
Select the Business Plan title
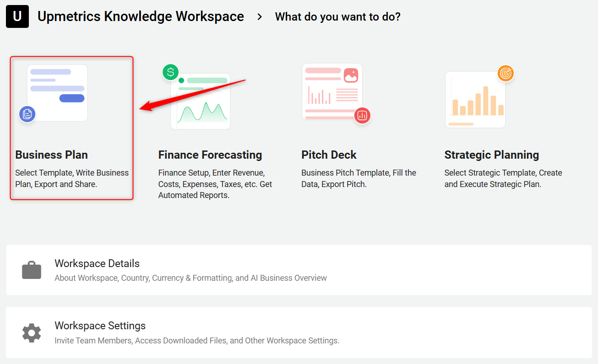point(52,155)
